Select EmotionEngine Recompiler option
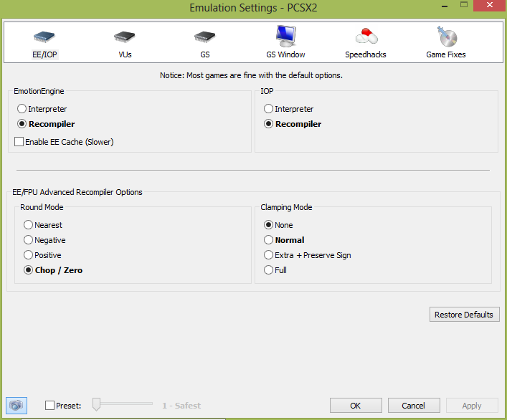Image resolution: width=507 pixels, height=420 pixels. pos(46,124)
